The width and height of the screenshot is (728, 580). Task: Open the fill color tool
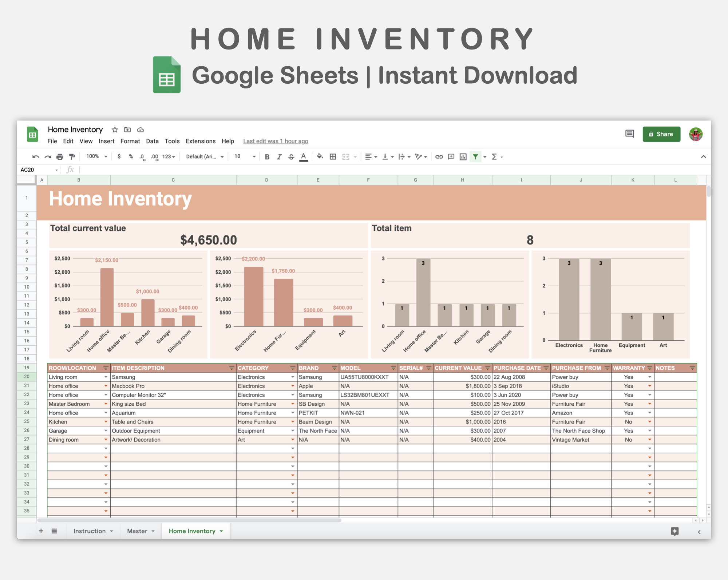pyautogui.click(x=320, y=156)
